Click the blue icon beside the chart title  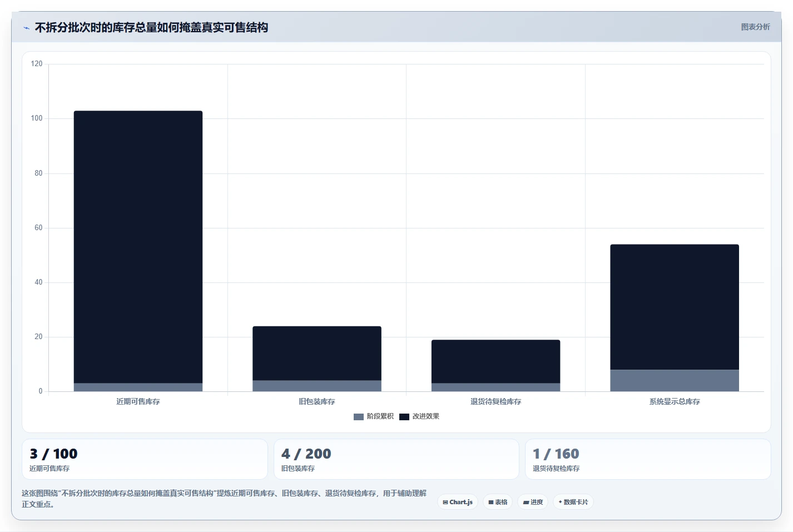point(26,28)
